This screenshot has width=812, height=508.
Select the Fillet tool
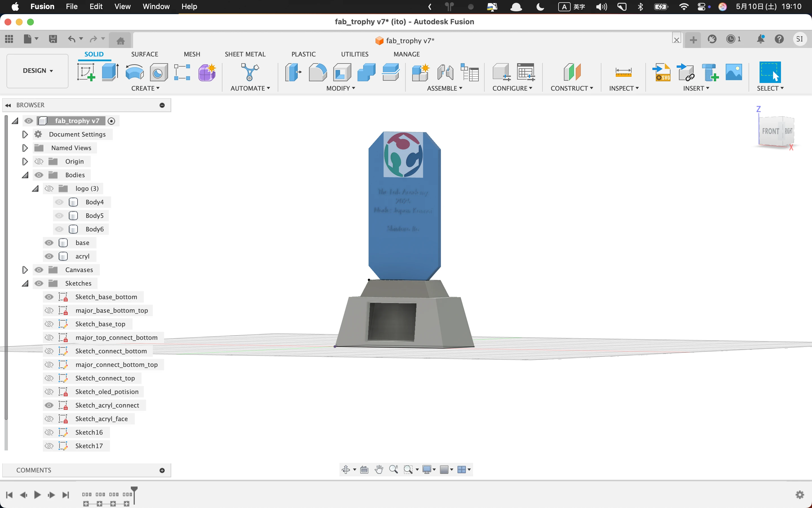[x=317, y=72]
